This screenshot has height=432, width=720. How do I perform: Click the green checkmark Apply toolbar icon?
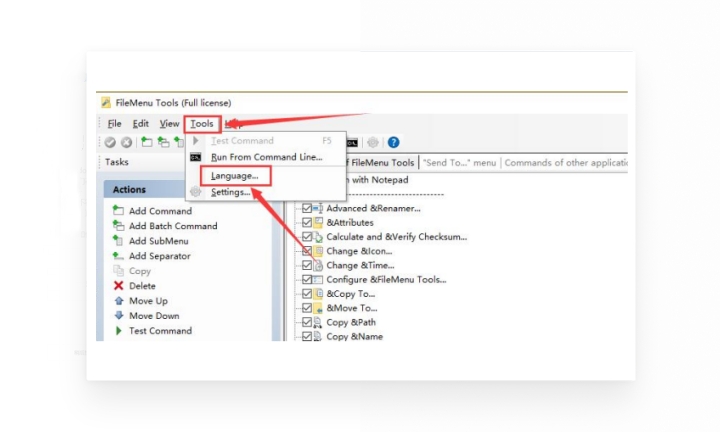[110, 142]
